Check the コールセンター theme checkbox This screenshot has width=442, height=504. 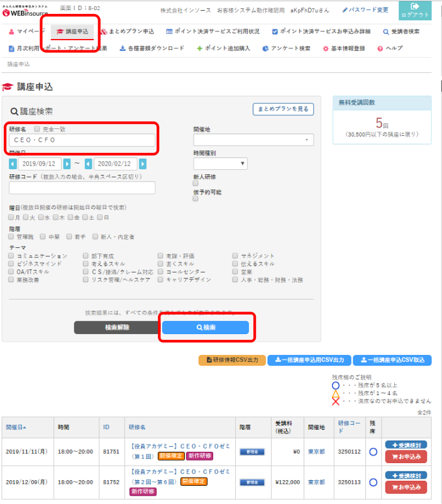coord(160,272)
